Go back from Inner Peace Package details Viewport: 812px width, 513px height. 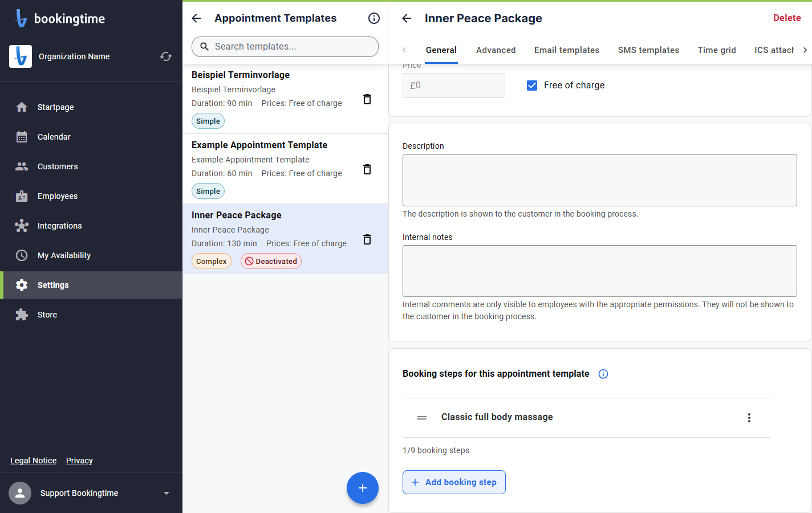point(407,18)
